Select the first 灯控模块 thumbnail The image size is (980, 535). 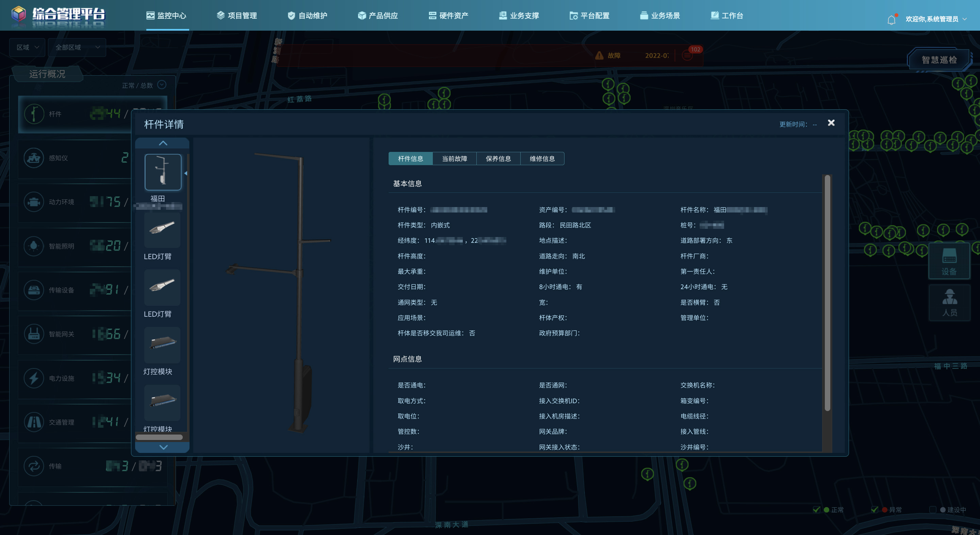162,345
